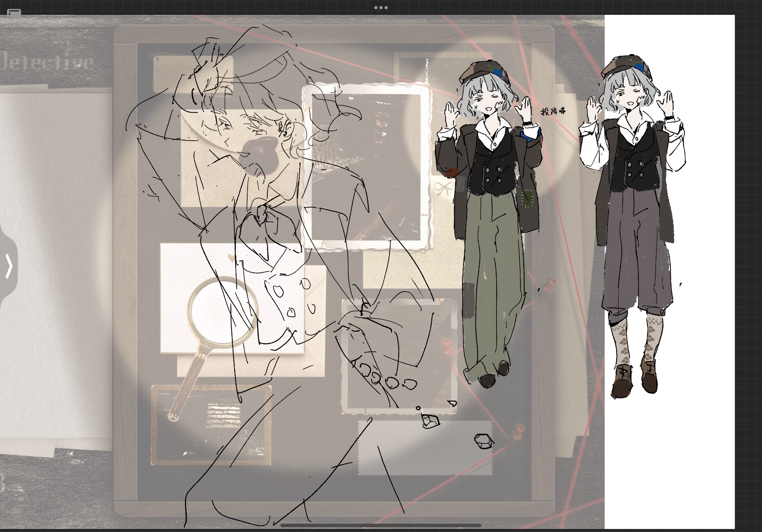The height and width of the screenshot is (532, 762).
Task: Click the handwritten 投降带 annotation text
Action: click(553, 111)
